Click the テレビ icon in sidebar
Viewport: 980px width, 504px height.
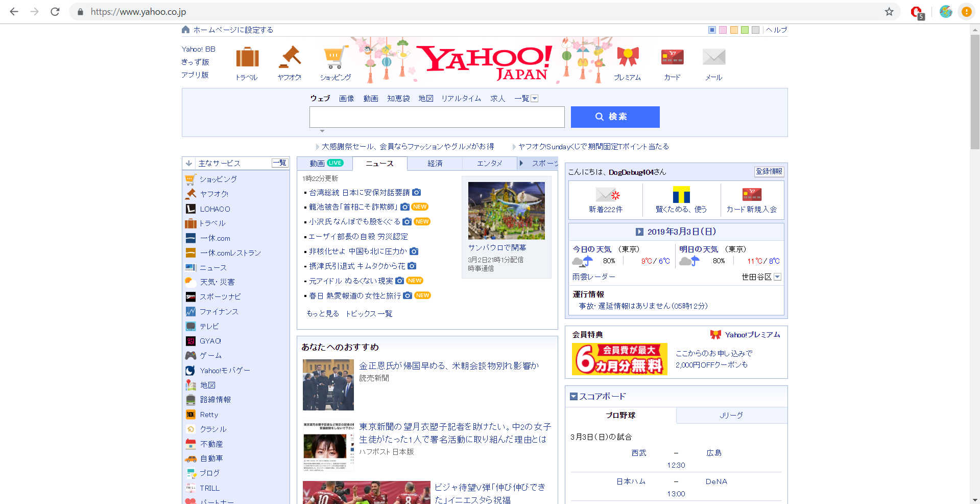coord(190,326)
